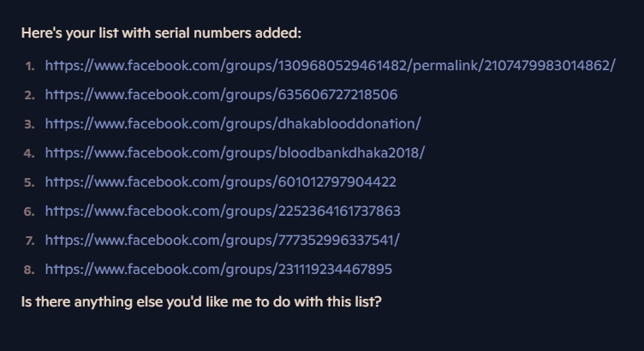Click the word "anything" in the closing question

click(103, 303)
